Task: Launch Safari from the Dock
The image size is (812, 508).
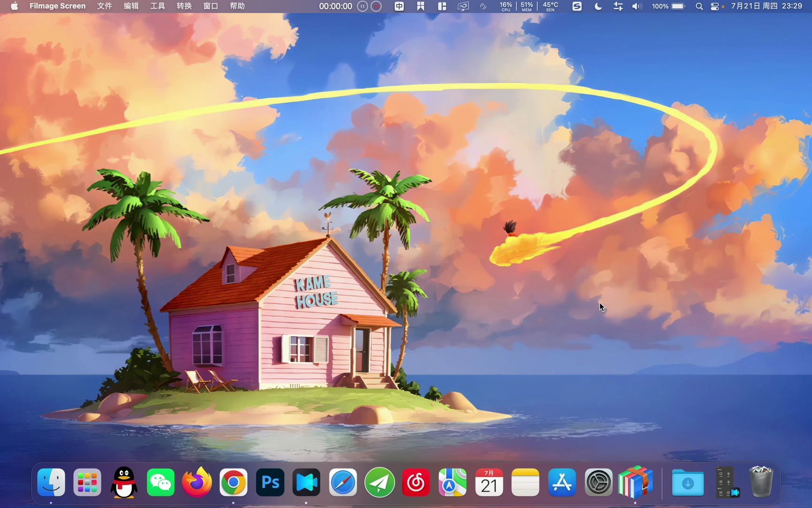Action: [x=343, y=482]
